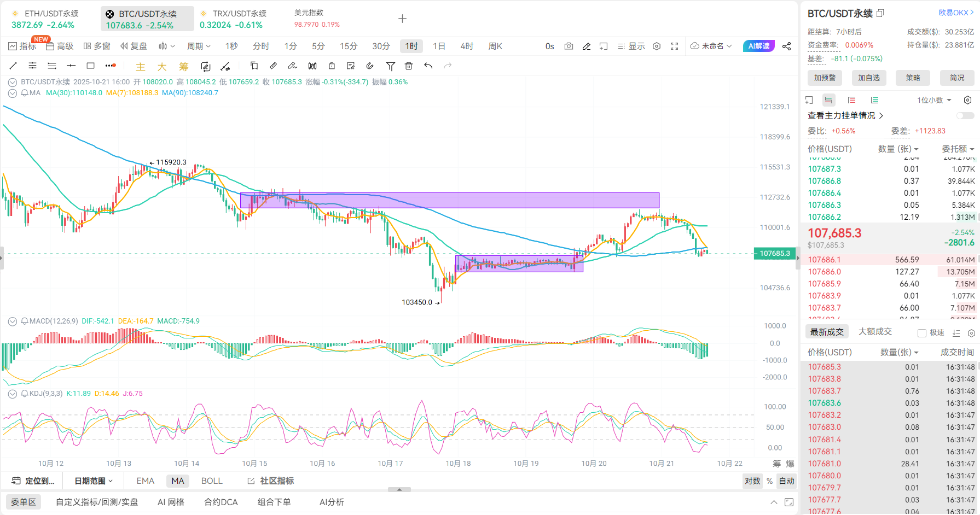Select the 15分 timeframe
The image size is (980, 515).
(348, 46)
